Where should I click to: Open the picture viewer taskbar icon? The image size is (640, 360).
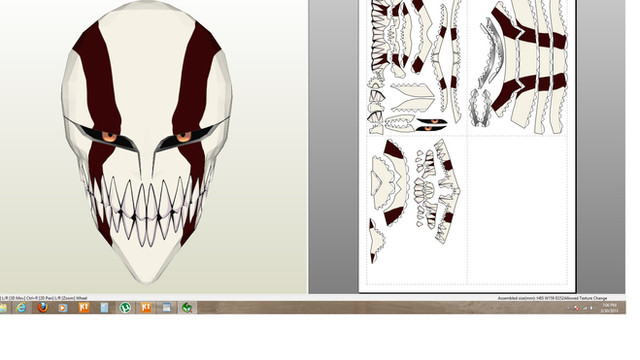click(x=167, y=308)
